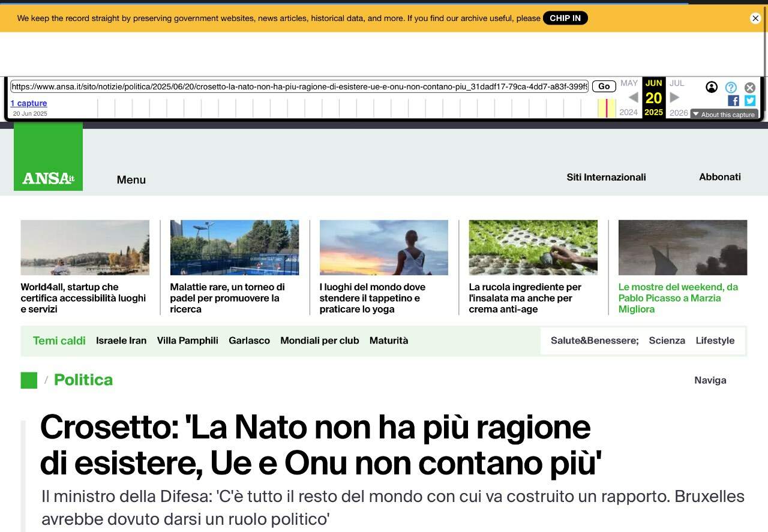This screenshot has height=532, width=768.
Task: Click the next capture right arrow
Action: coord(674,97)
